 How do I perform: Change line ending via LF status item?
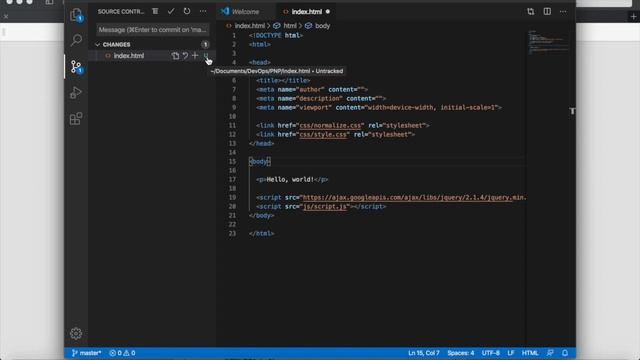click(511, 353)
